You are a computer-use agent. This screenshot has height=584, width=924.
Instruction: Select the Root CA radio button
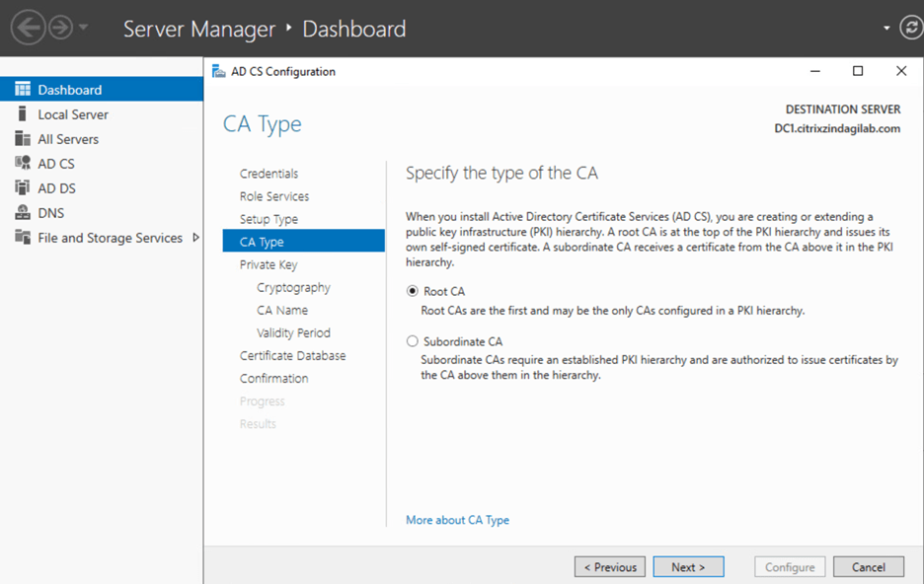(413, 291)
